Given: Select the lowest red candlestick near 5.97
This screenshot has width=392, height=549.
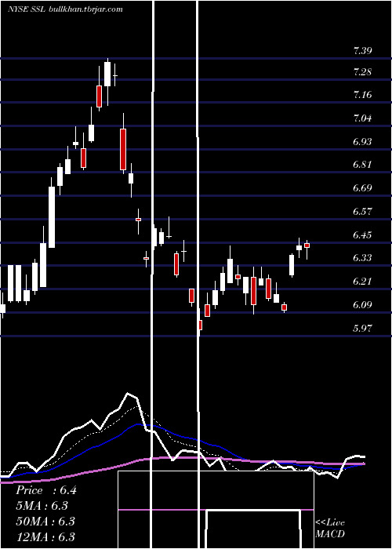Looking at the screenshot, I should 200,325.
